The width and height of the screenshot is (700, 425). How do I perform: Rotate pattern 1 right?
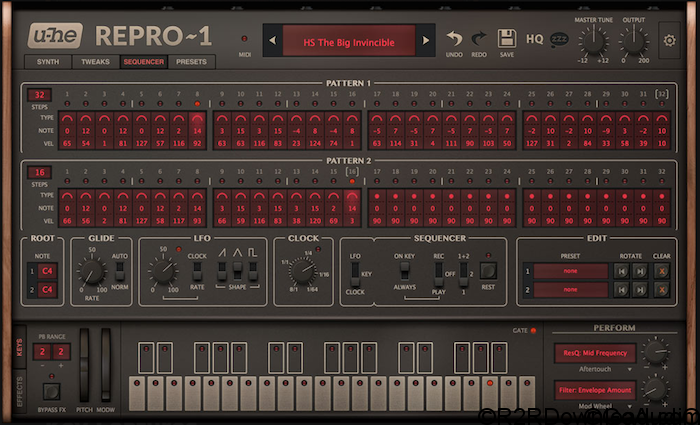(x=640, y=271)
